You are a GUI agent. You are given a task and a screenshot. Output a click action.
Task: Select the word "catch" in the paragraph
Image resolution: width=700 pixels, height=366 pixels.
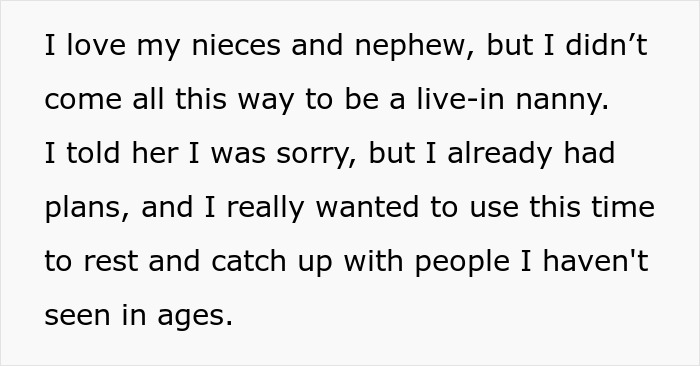pyautogui.click(x=248, y=261)
